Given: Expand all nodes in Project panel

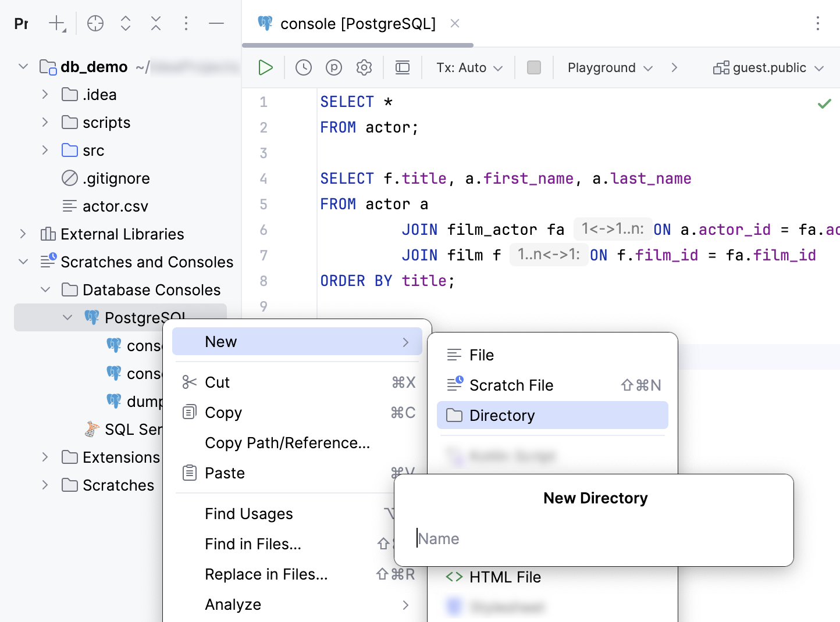Looking at the screenshot, I should (125, 23).
